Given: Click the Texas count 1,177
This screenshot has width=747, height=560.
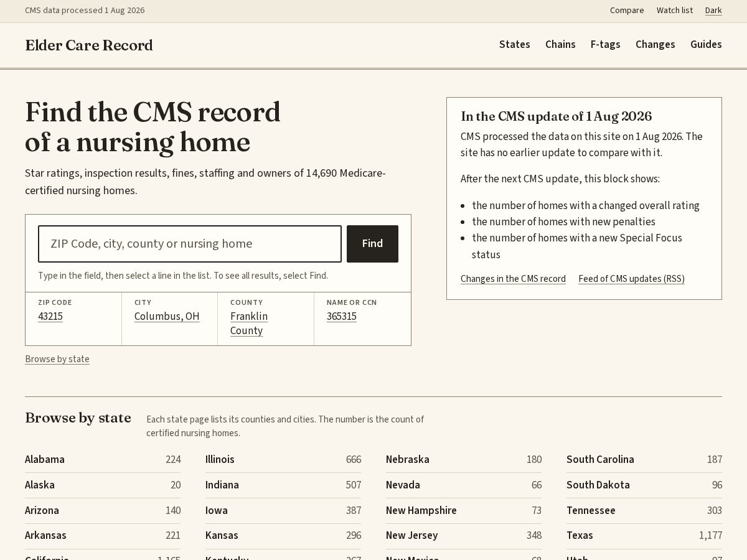Looking at the screenshot, I should [710, 535].
